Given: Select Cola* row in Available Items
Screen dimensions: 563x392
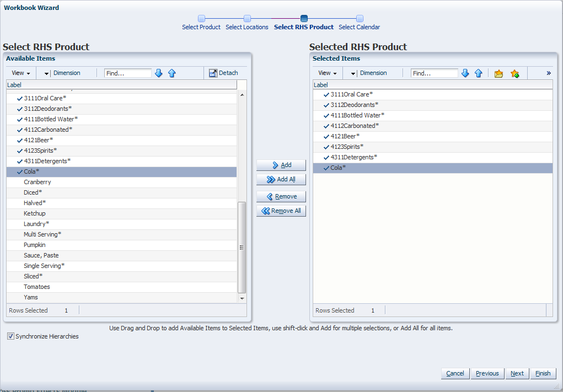Looking at the screenshot, I should coord(121,171).
